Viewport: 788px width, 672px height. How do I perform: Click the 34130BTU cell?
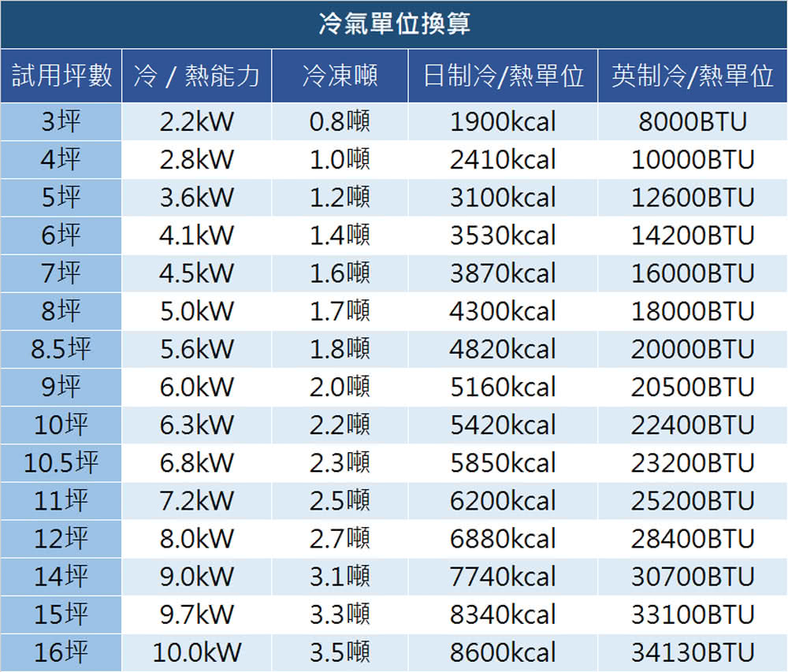coord(692,652)
